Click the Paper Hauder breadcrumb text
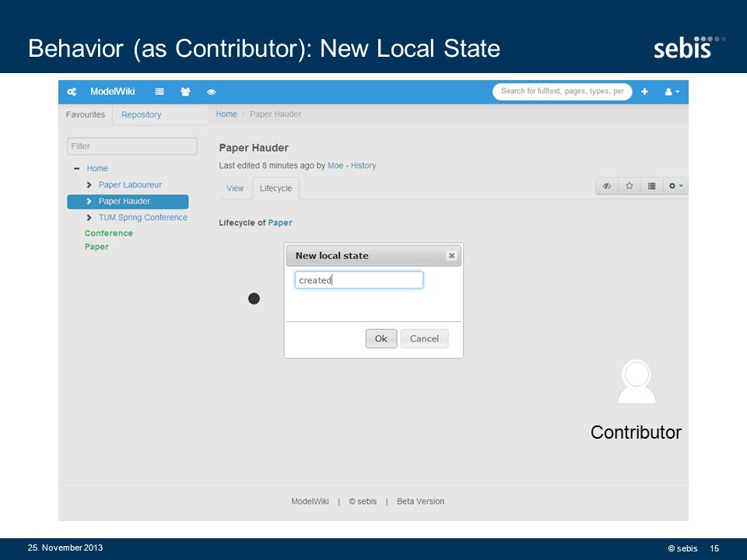747x560 pixels. pyautogui.click(x=275, y=114)
